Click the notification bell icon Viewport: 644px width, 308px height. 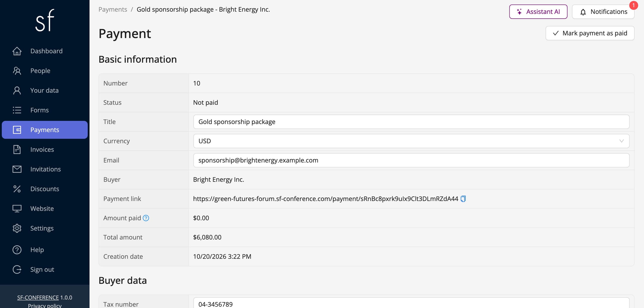(x=583, y=12)
